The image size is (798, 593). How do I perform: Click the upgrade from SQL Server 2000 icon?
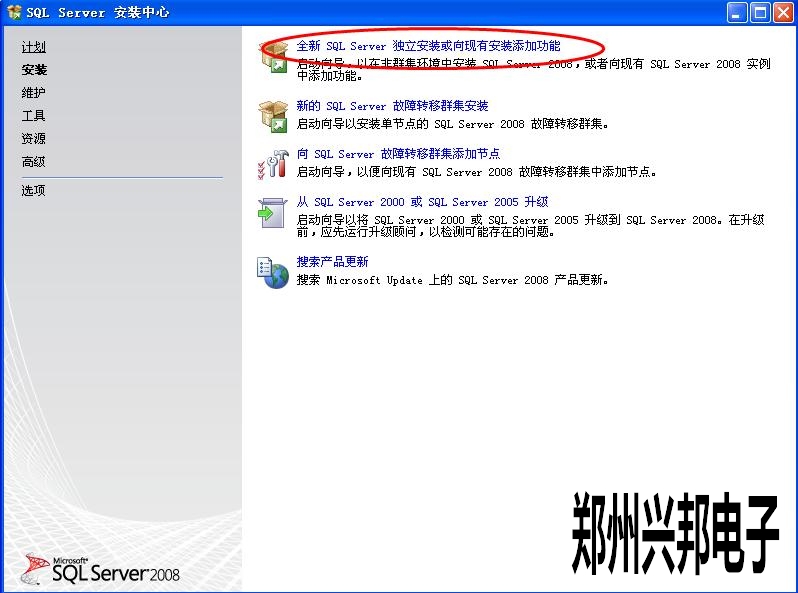[x=273, y=213]
